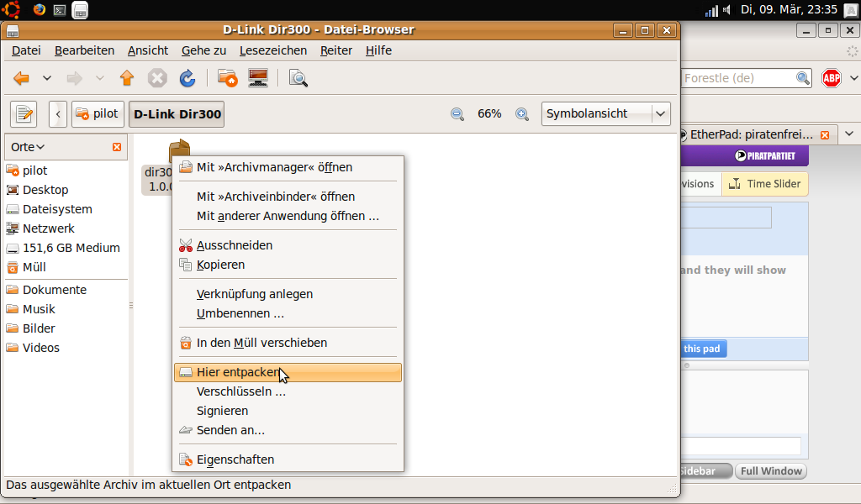Viewport: 861px width, 504px height.
Task: Click the computer icon in toolbar
Action: (258, 78)
